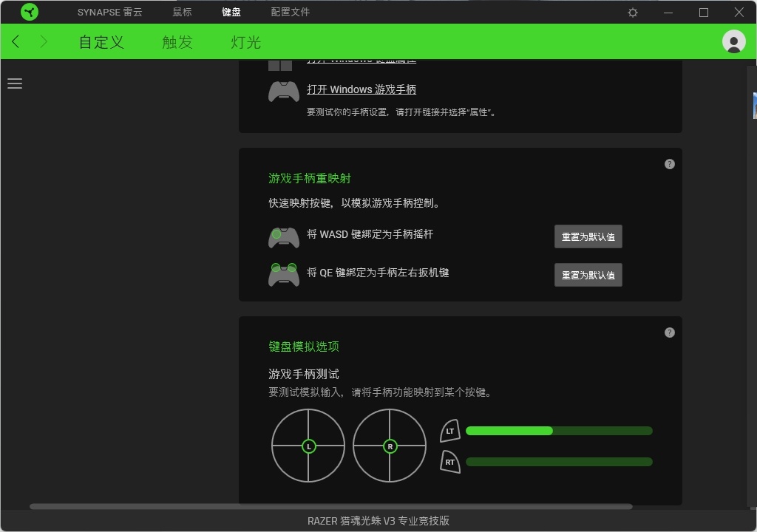The image size is (757, 532).
Task: Minimize the Synapse window
Action: 668,13
